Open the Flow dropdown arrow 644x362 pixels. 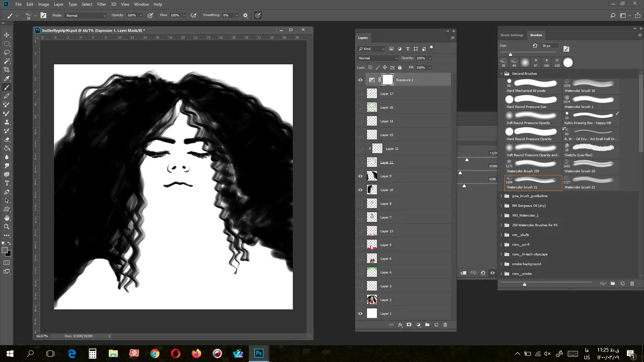click(184, 15)
